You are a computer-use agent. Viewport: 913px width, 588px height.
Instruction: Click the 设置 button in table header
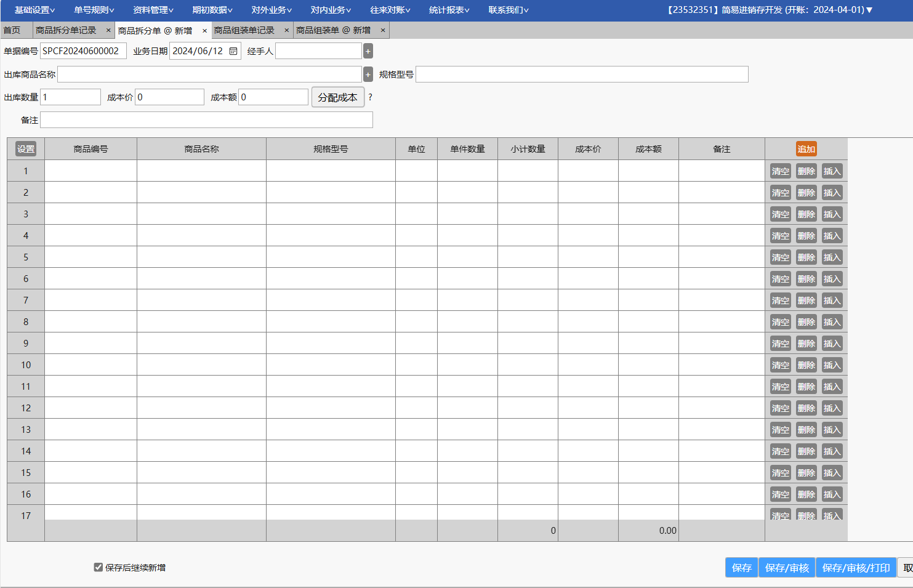tap(26, 149)
